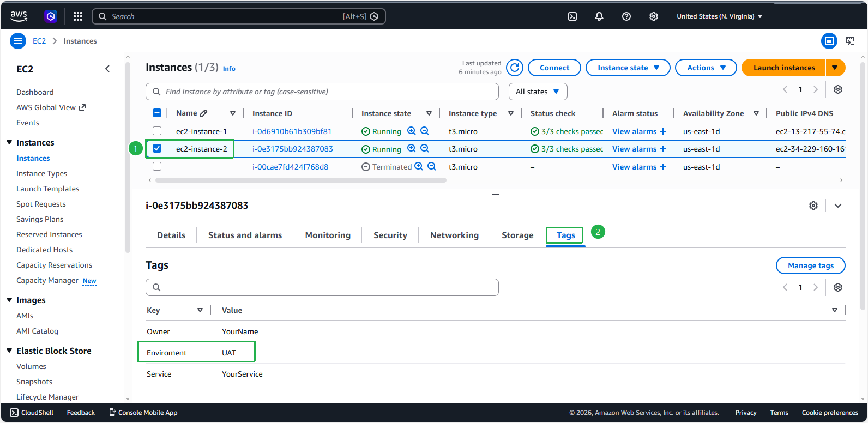
Task: Focus the Find Instance search field
Action: point(322,92)
